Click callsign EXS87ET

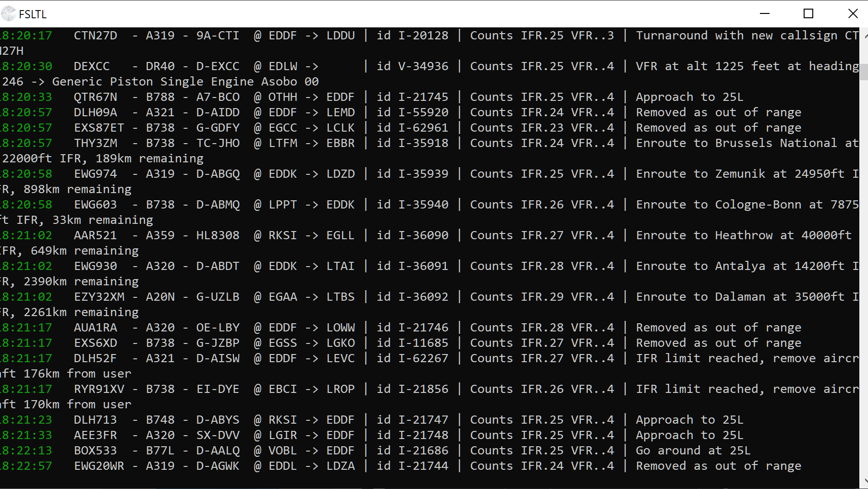[99, 128]
